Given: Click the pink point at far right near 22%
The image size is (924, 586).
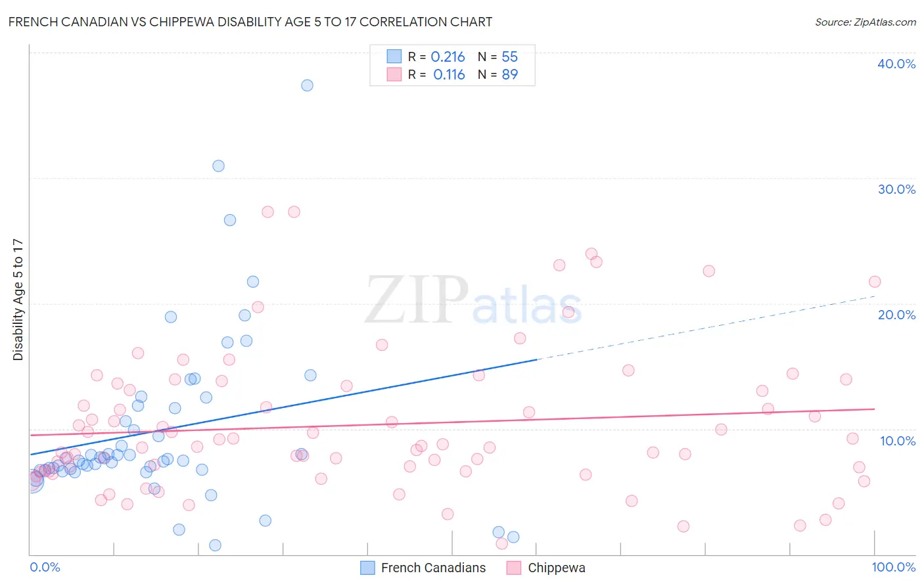Looking at the screenshot, I should (x=875, y=282).
